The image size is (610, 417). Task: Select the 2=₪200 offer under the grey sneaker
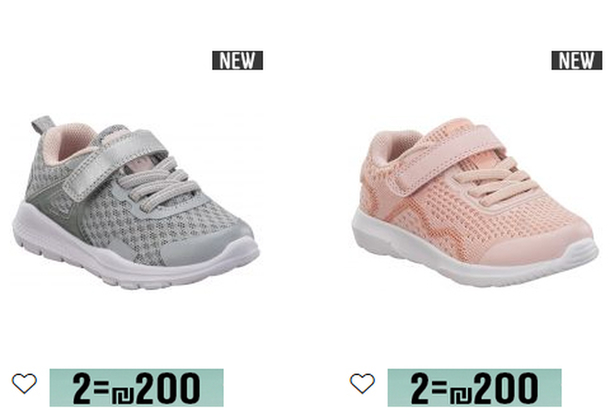[136, 388]
